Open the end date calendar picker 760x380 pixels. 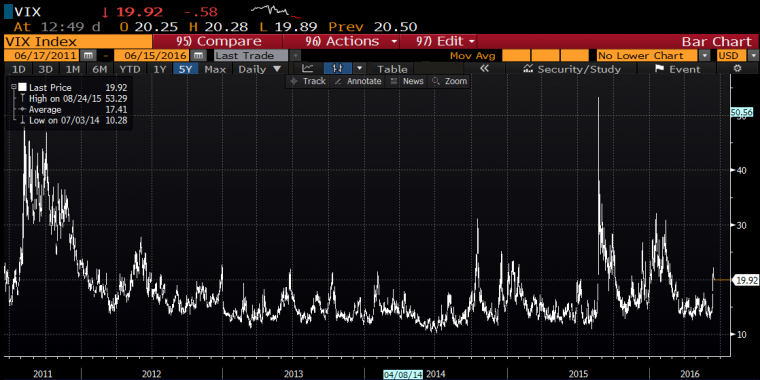pyautogui.click(x=198, y=55)
